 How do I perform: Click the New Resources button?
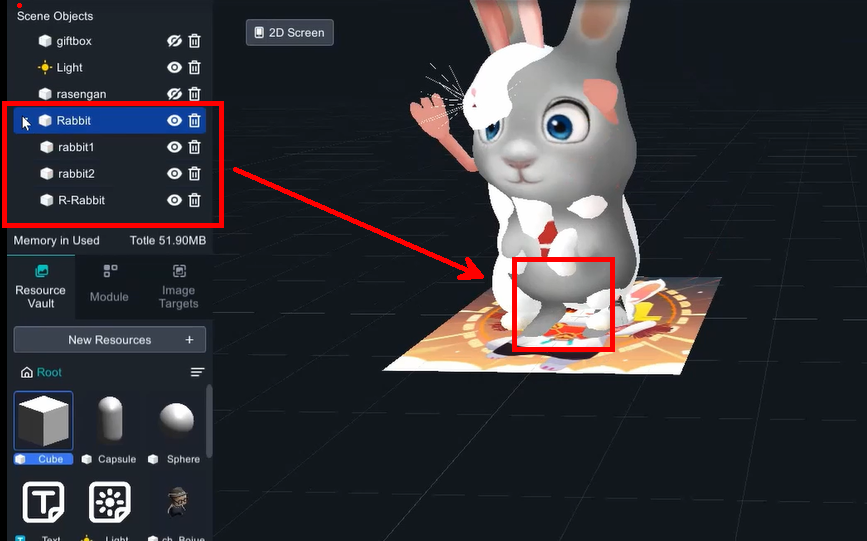[110, 340]
